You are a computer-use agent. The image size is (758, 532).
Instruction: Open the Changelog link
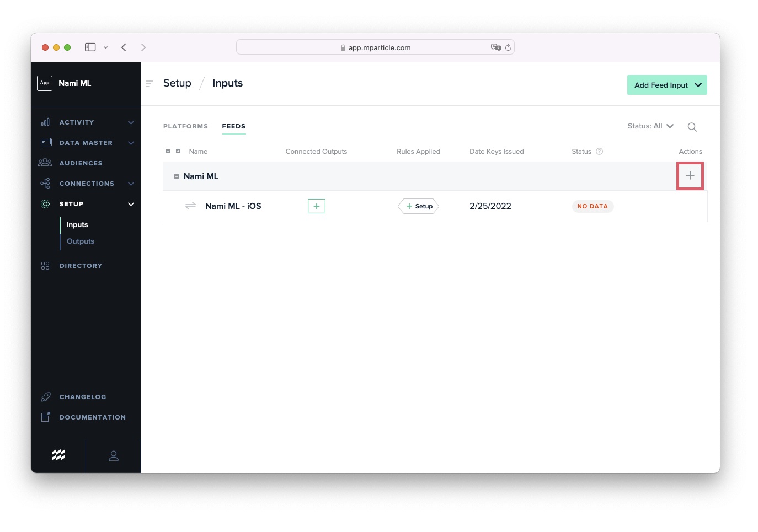pyautogui.click(x=83, y=397)
